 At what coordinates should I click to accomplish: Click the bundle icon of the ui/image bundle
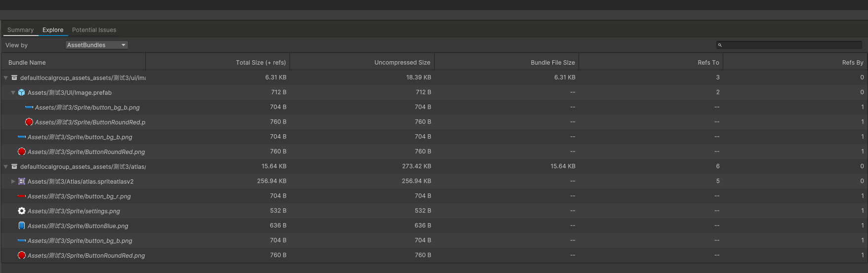click(14, 78)
